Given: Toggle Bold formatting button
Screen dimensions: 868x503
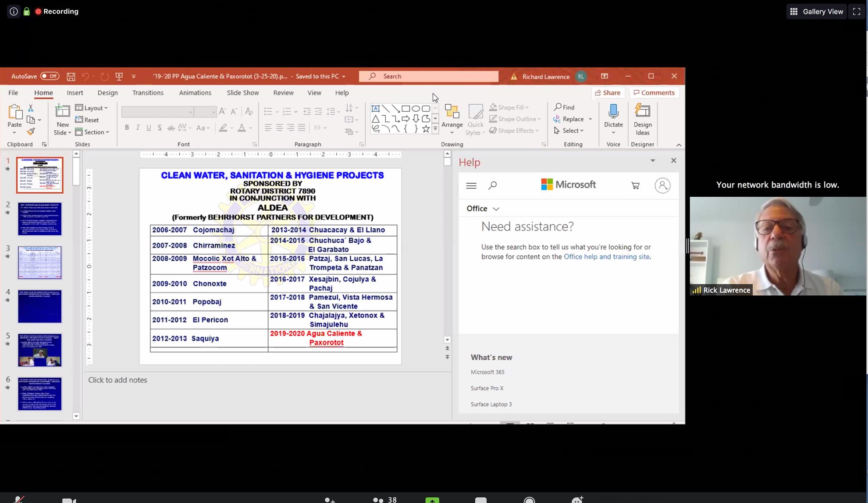Looking at the screenshot, I should click(127, 128).
